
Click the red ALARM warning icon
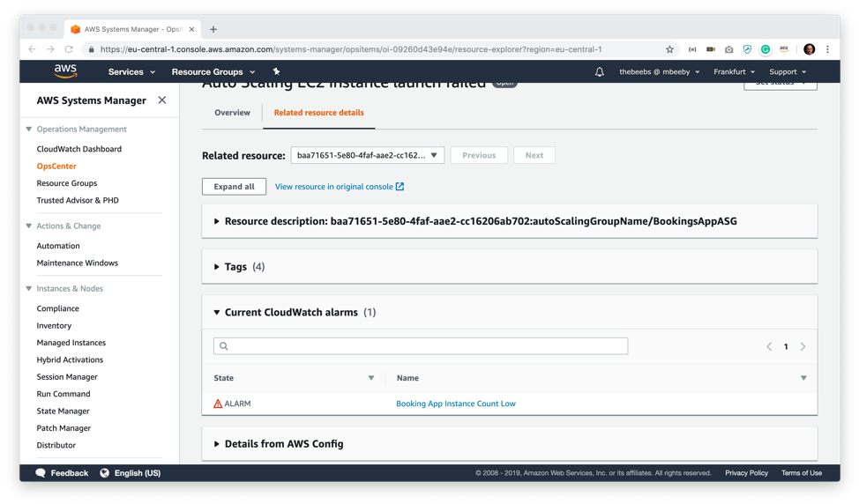(x=218, y=404)
